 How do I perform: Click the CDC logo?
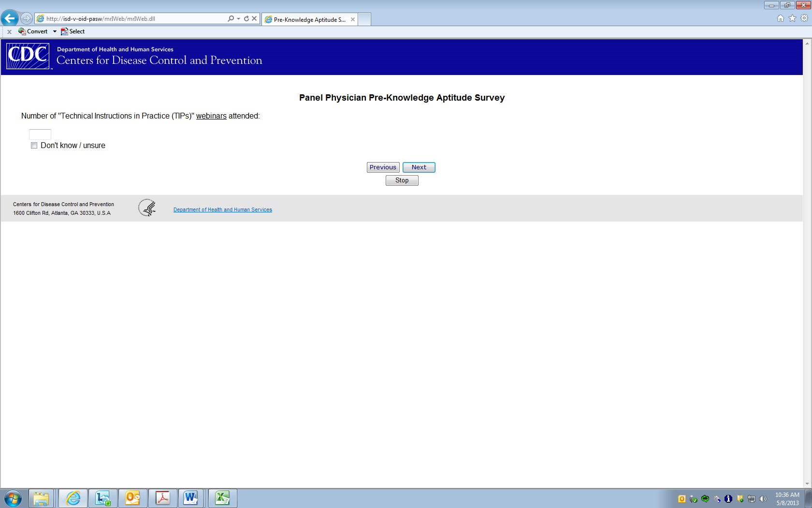click(x=28, y=56)
